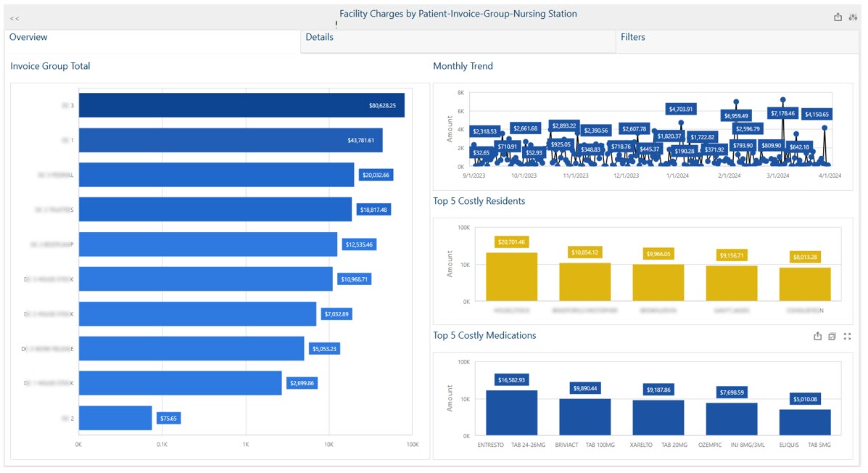868x473 pixels.
Task: Select the invoice group bar showing $43,781.61
Action: pyautogui.click(x=230, y=140)
